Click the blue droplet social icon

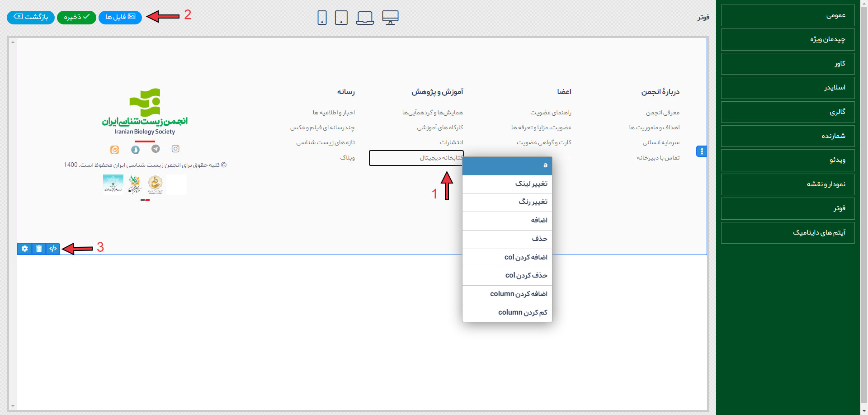click(135, 150)
